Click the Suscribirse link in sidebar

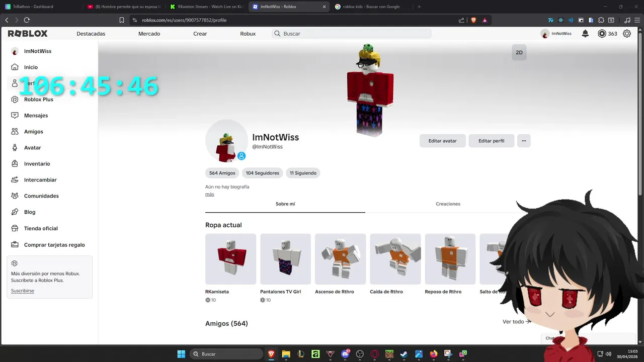coord(23,291)
